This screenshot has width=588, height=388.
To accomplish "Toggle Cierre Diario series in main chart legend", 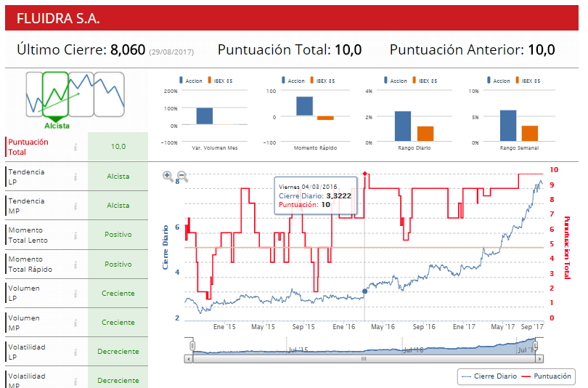I will [x=489, y=376].
